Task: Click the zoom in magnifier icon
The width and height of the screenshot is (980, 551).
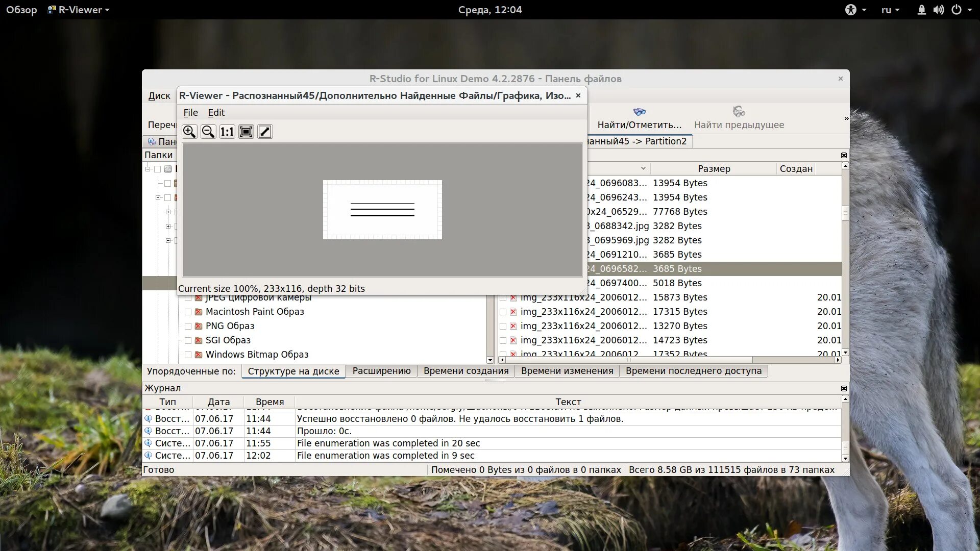Action: (189, 132)
